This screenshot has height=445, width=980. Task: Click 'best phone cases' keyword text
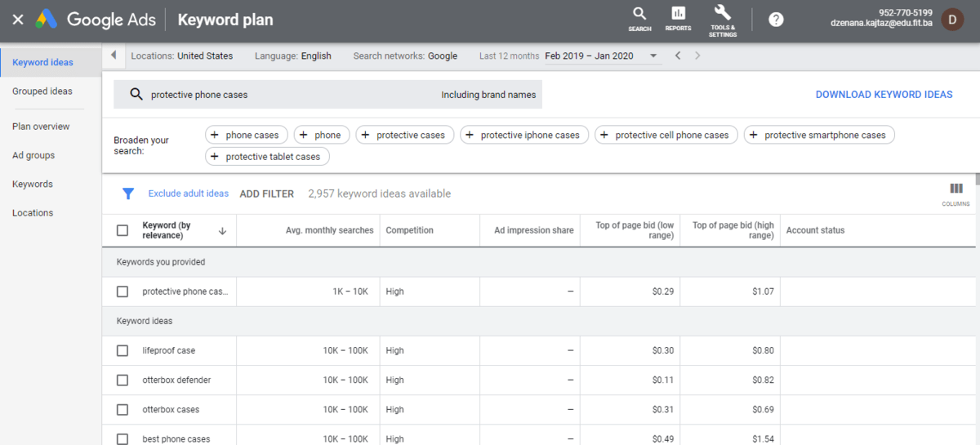(x=176, y=438)
